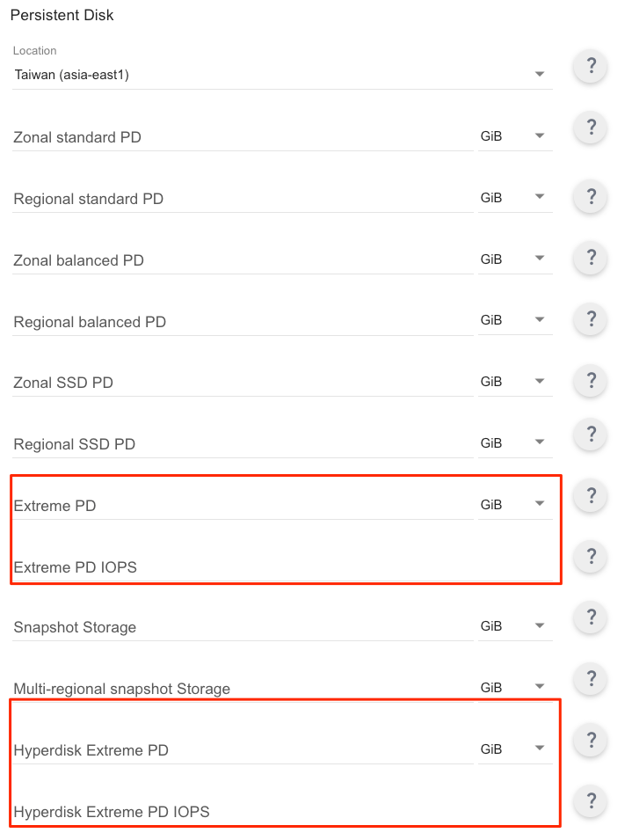The image size is (632, 840).
Task: Click the help icon beside Location
Action: pyautogui.click(x=591, y=67)
